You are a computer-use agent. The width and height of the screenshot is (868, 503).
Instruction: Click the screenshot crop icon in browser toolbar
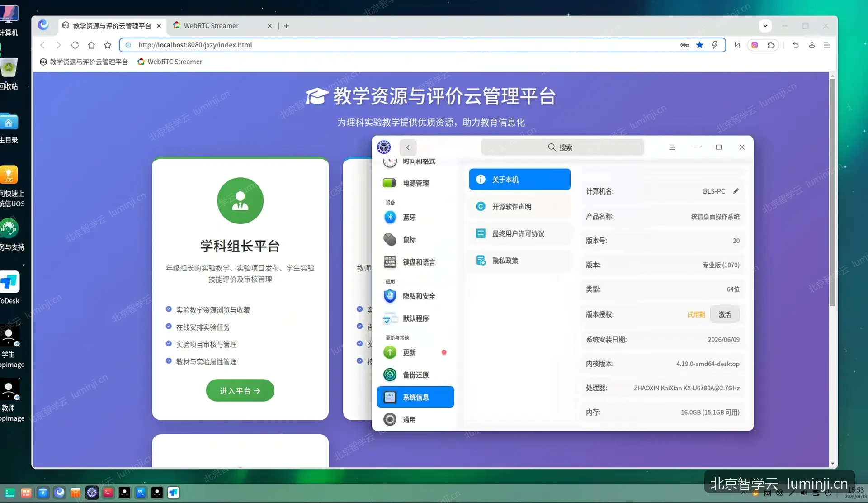coord(737,45)
